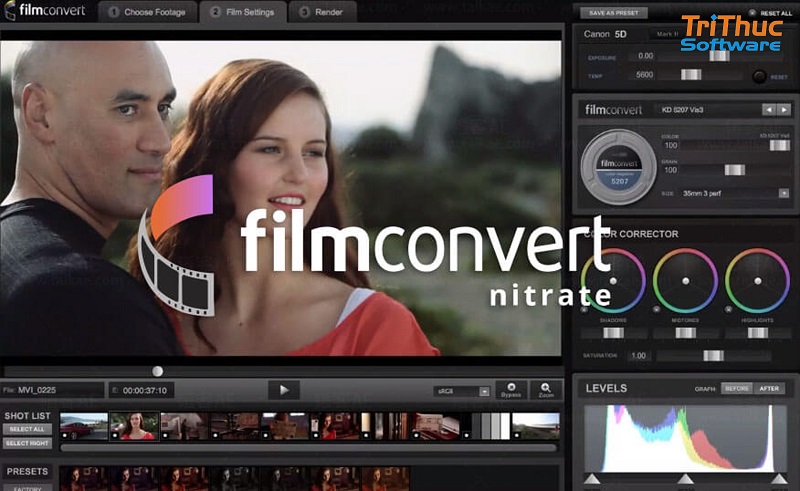Click the Zoom magnifier icon
Image resolution: width=800 pixels, height=491 pixels.
click(546, 389)
